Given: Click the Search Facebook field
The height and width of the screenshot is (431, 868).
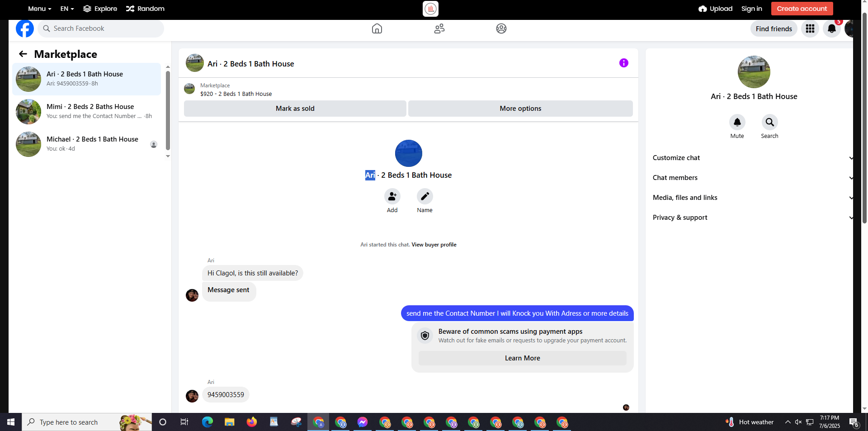Looking at the screenshot, I should click(101, 28).
